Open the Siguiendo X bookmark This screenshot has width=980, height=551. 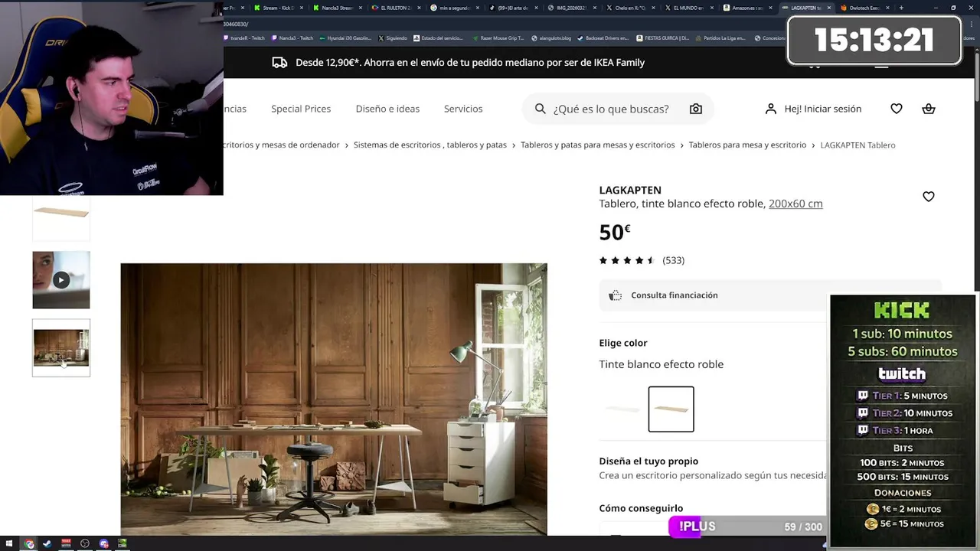tap(393, 37)
